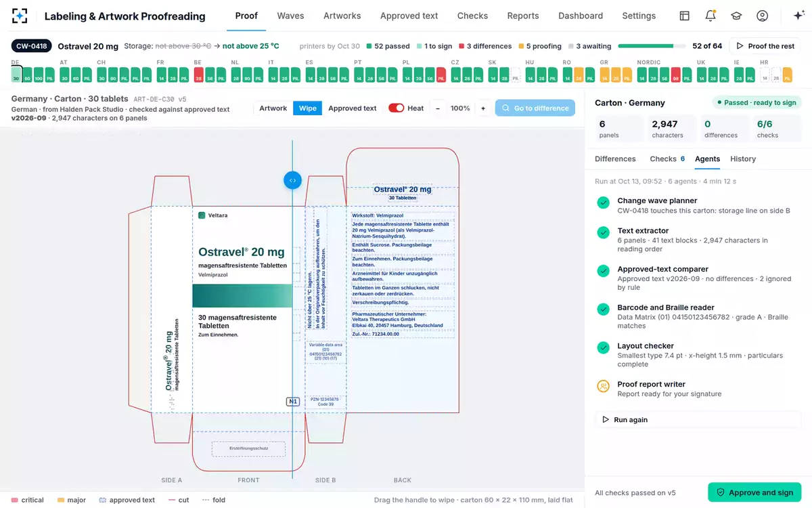The height and width of the screenshot is (508, 812).
Task: Click Barcode and Braille reader check icon
Action: tap(604, 309)
